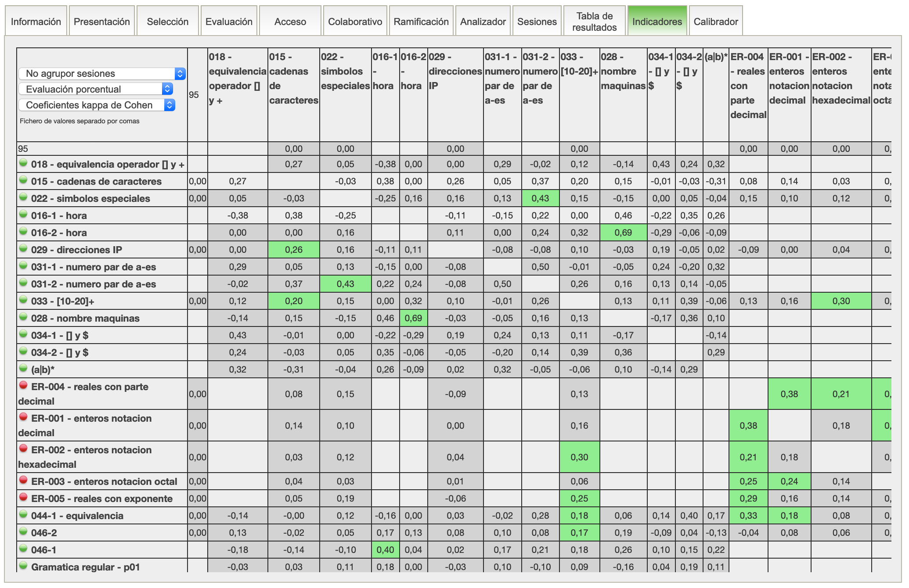
Task: Open the 'No agrupor sesiones' dropdown
Action: point(102,73)
